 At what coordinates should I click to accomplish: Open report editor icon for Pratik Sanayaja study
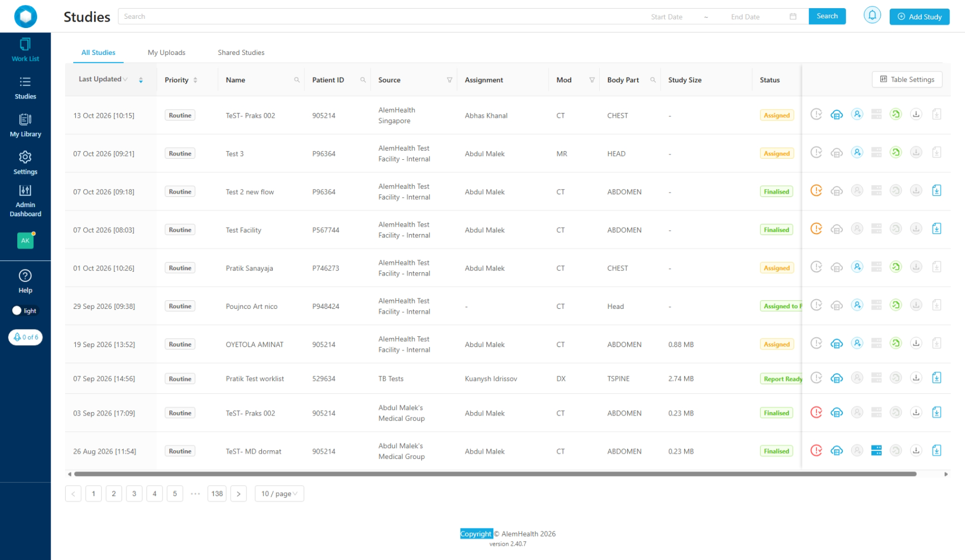[896, 267]
